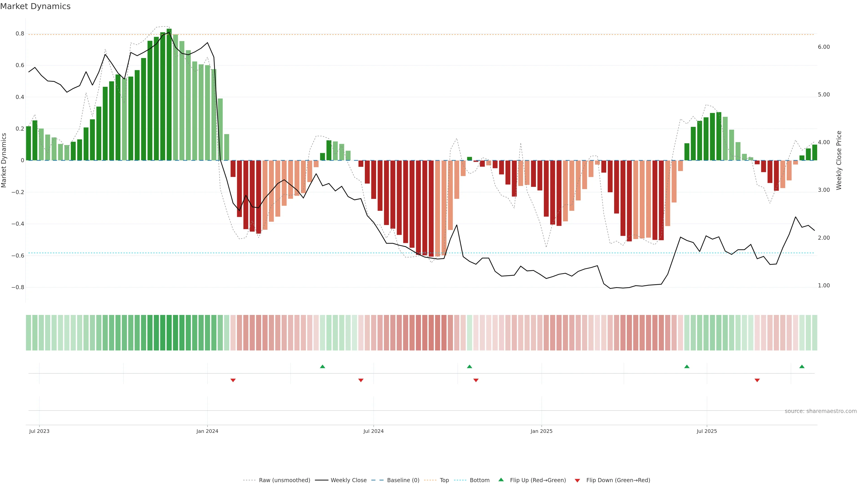The image size is (868, 488).
Task: Click the first green Flip Up triangle marker
Action: 323,366
